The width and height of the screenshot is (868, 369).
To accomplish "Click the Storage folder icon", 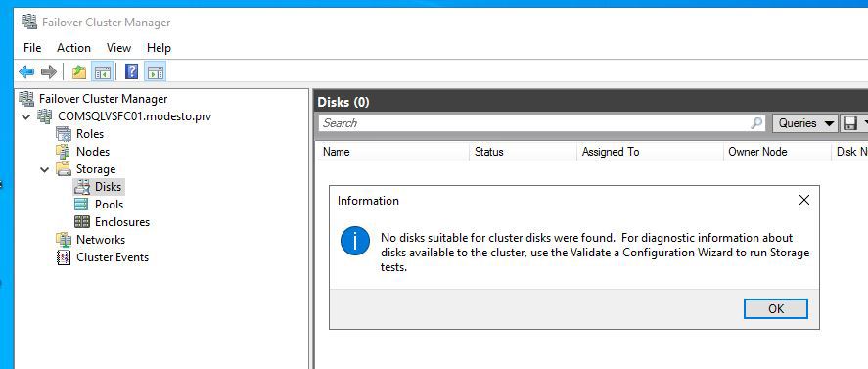I will tap(64, 169).
